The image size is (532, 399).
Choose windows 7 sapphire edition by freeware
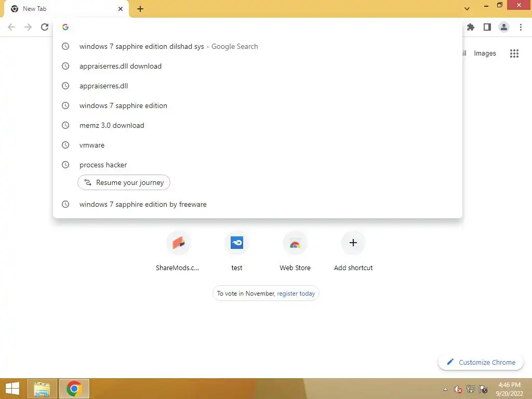pyautogui.click(x=258, y=204)
